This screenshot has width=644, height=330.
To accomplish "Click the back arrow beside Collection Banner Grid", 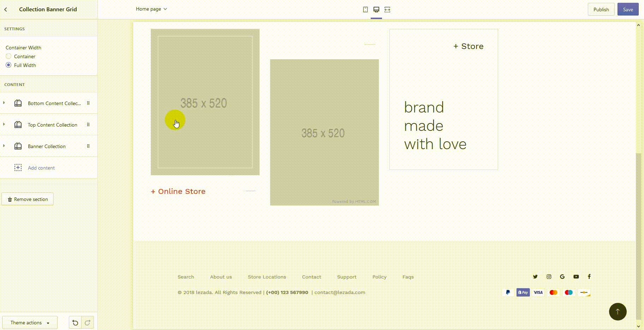I will pyautogui.click(x=6, y=10).
